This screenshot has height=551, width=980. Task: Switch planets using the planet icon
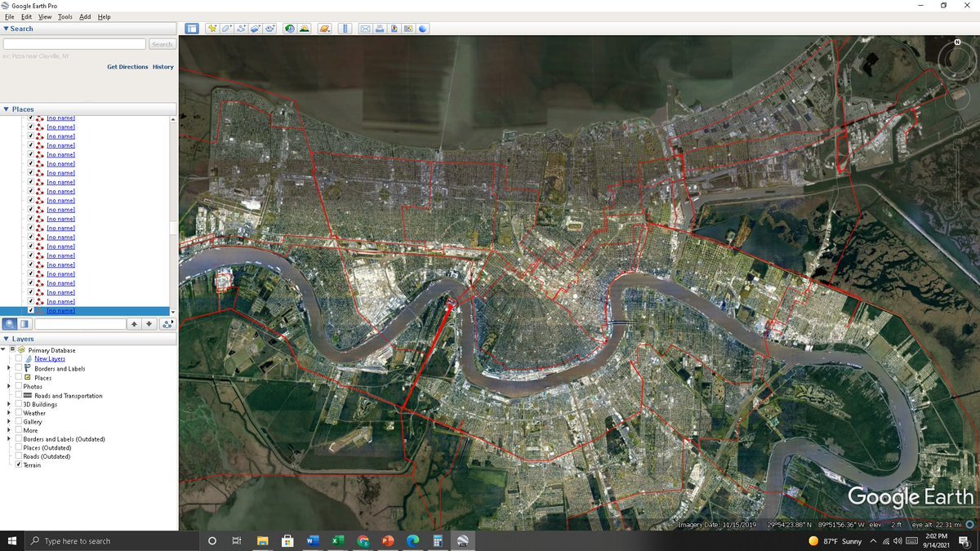tap(325, 29)
